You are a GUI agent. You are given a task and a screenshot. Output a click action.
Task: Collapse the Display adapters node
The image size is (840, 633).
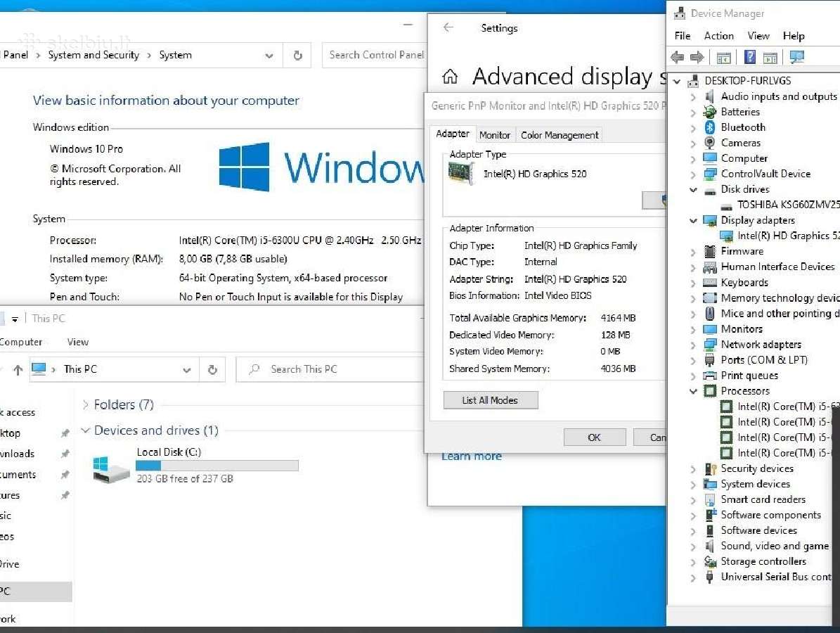[693, 220]
